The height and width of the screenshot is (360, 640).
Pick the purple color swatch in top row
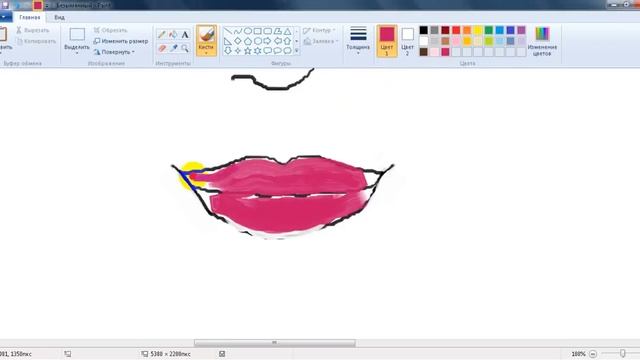(521, 30)
